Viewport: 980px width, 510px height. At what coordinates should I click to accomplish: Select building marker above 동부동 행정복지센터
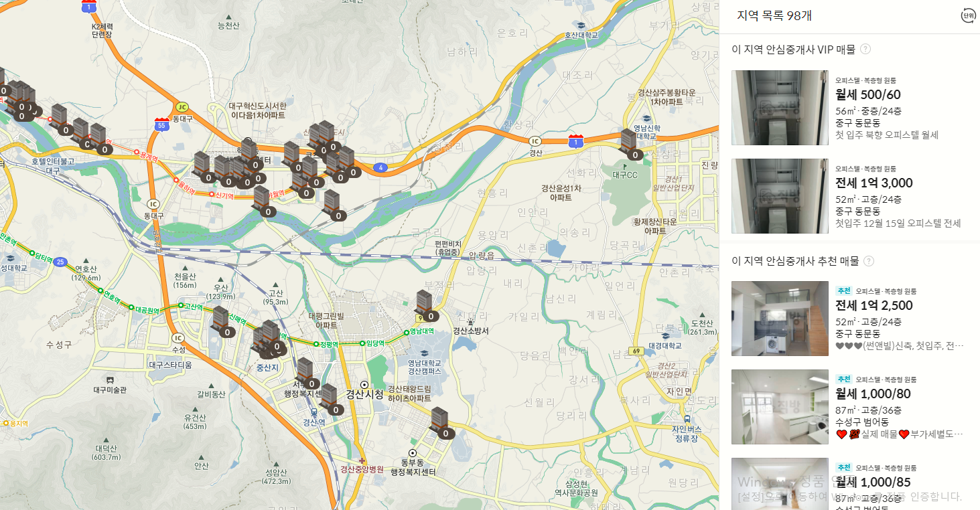pyautogui.click(x=441, y=424)
